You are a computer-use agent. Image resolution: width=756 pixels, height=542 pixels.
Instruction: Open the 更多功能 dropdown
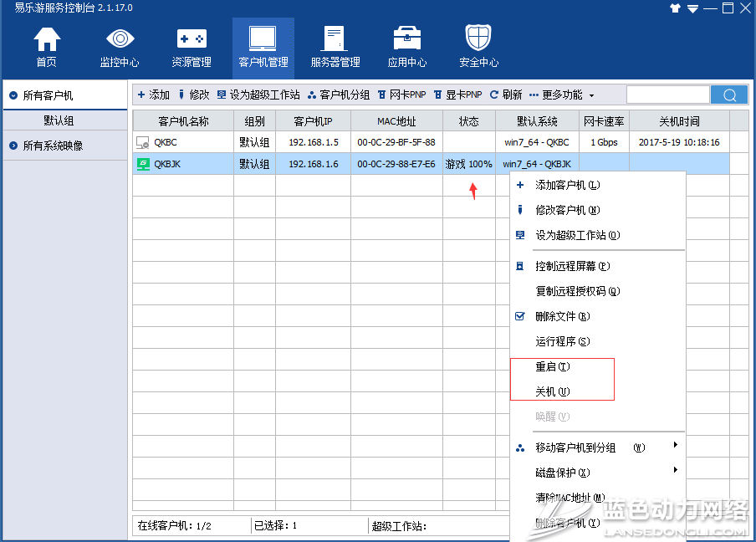(x=562, y=95)
